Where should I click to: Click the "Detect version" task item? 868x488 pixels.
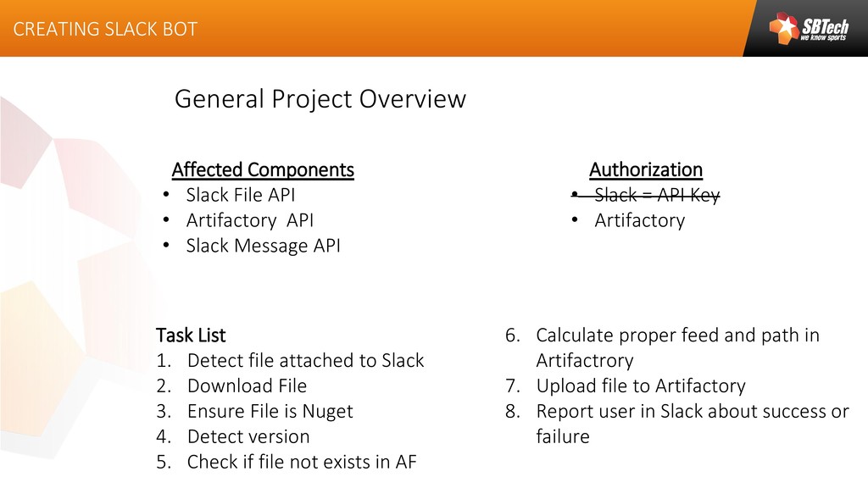[x=248, y=436]
